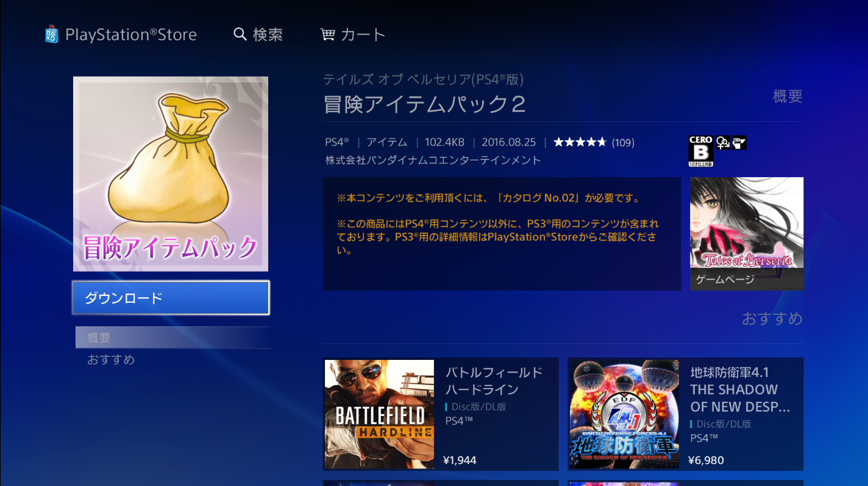
Task: Click the 検索 label in the top bar
Action: [x=268, y=35]
